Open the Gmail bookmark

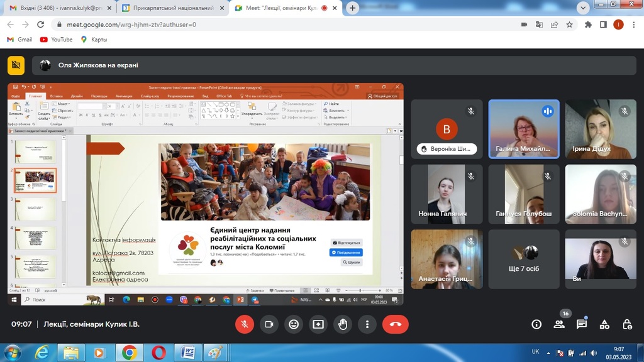pos(19,40)
